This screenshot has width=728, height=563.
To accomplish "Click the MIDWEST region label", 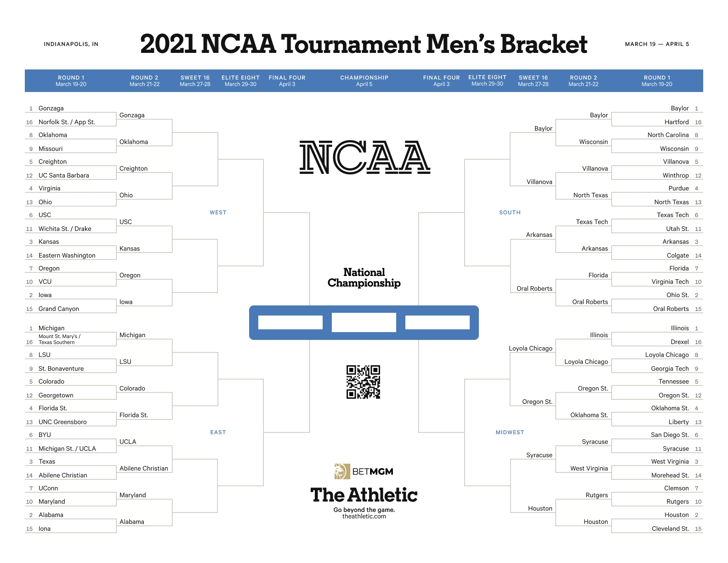I will coord(510,432).
